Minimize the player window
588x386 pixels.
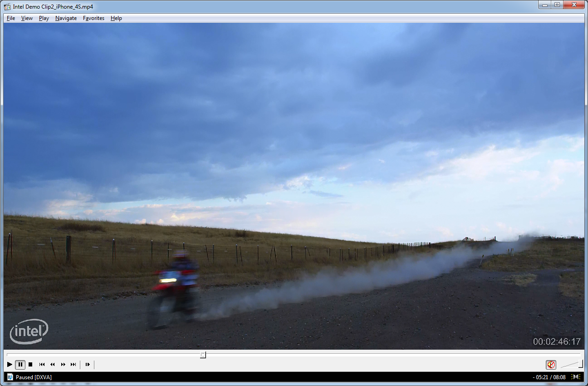(x=545, y=5)
